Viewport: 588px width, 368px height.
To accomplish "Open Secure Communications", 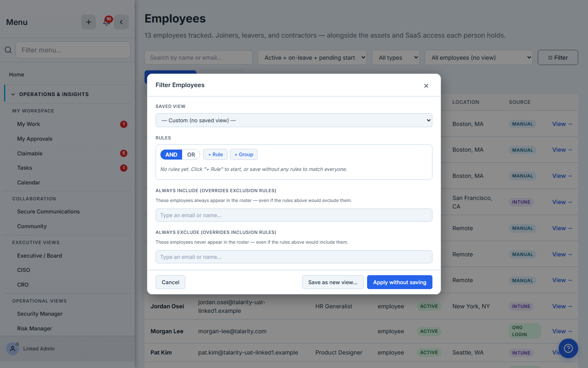I will click(x=48, y=211).
